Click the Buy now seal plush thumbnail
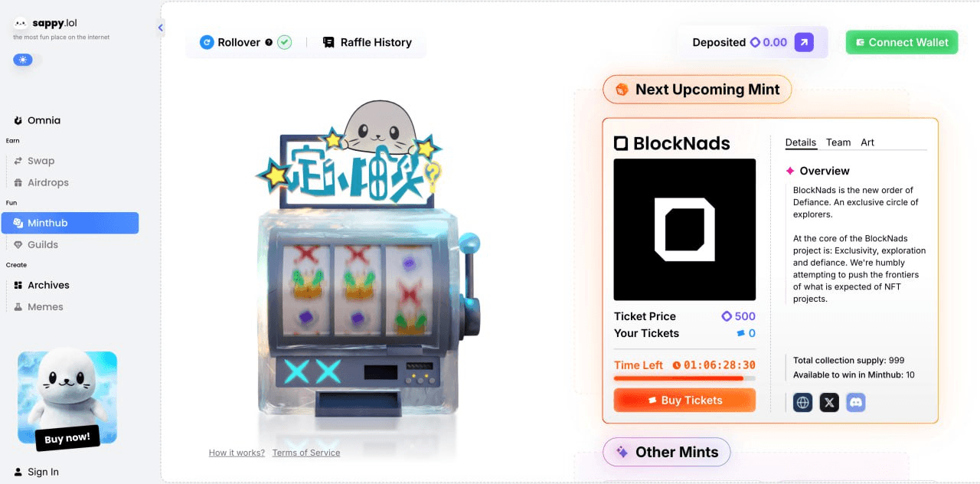980x484 pixels. 67,398
